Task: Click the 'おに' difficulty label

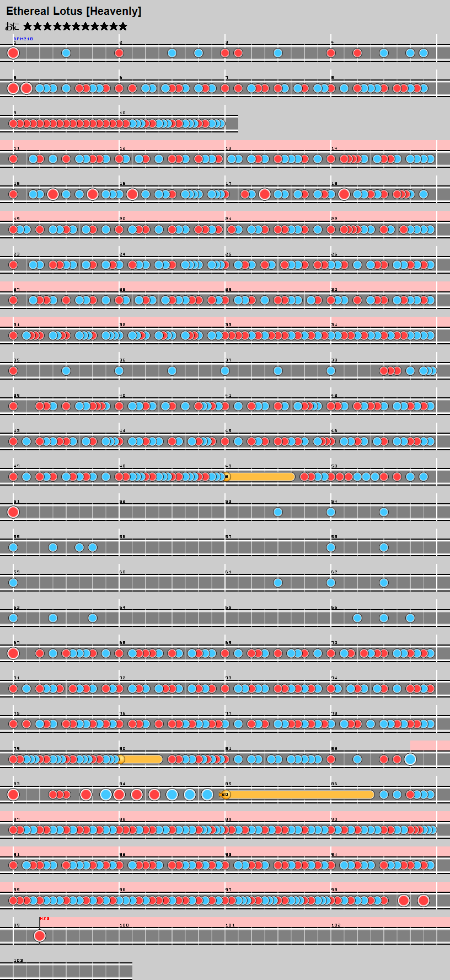Action: coord(12,26)
